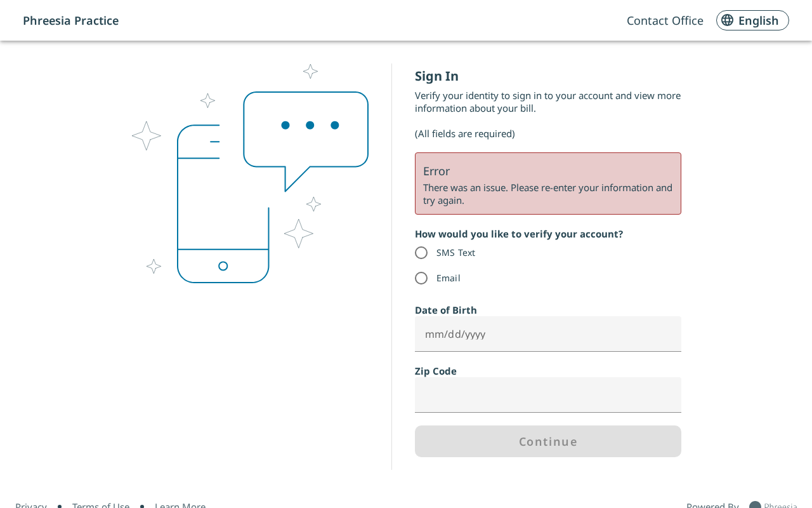Open the Contact Office link
Screen dimensions: 812x508
click(x=665, y=20)
